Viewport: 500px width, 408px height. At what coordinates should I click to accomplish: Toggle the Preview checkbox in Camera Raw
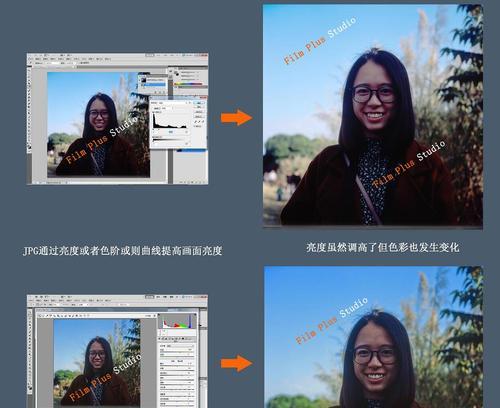(x=146, y=316)
